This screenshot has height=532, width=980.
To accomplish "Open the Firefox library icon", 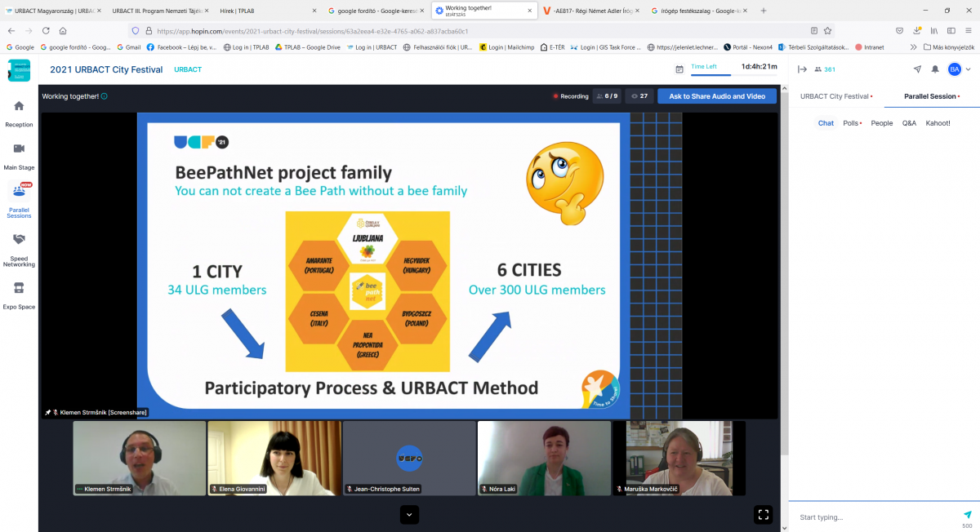I will point(933,31).
